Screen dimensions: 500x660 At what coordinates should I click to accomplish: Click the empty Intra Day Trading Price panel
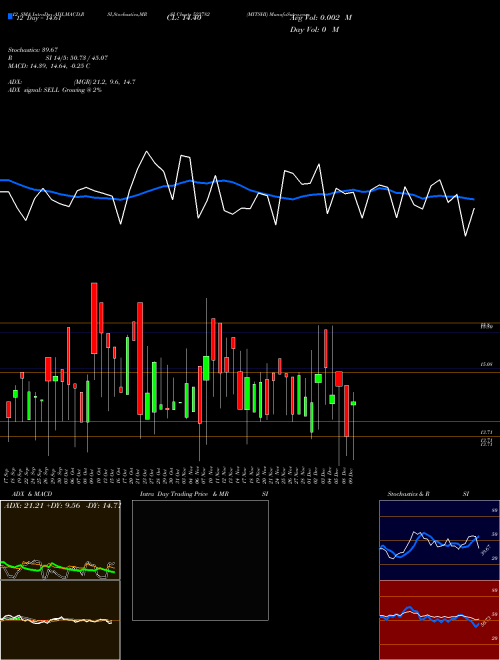pyautogui.click(x=200, y=560)
